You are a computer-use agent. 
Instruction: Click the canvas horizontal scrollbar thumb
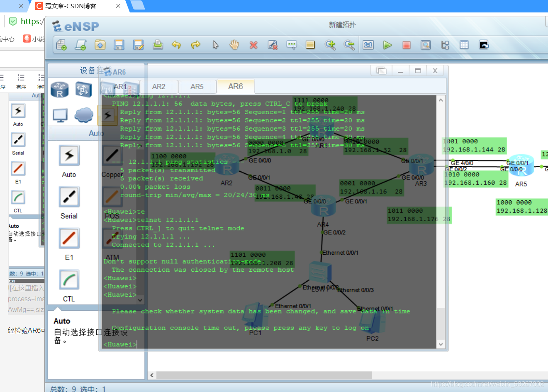[264, 375]
